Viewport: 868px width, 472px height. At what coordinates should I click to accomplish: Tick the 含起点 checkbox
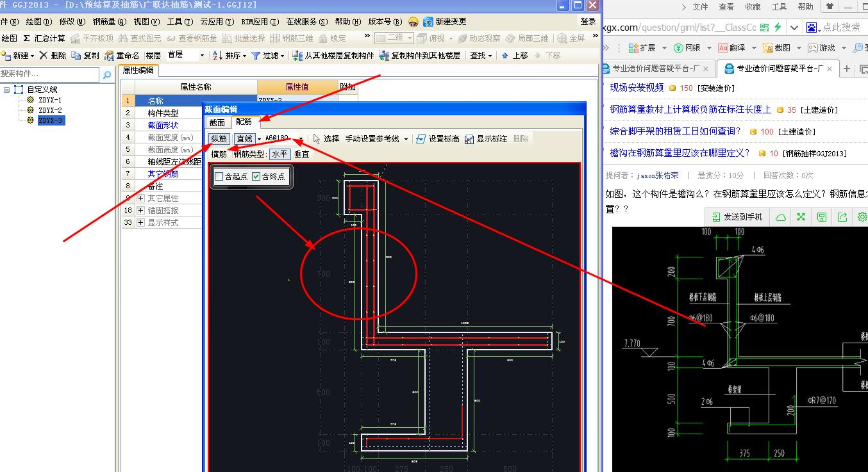(219, 177)
